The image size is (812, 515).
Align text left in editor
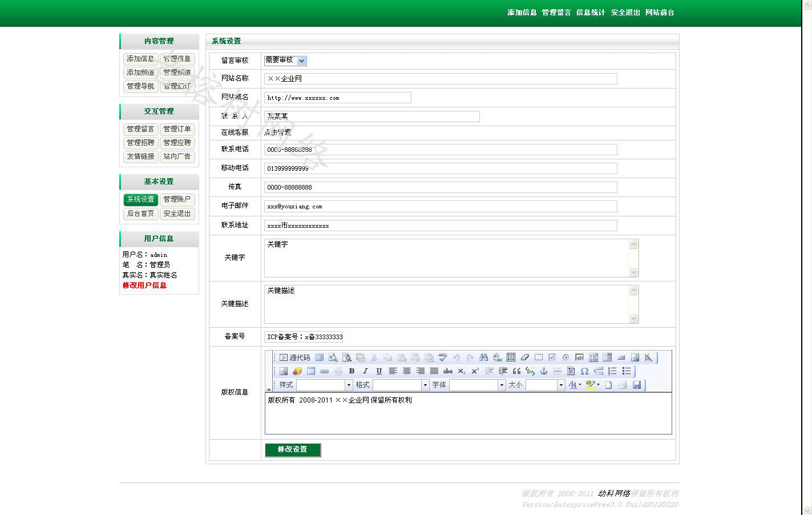click(x=393, y=371)
